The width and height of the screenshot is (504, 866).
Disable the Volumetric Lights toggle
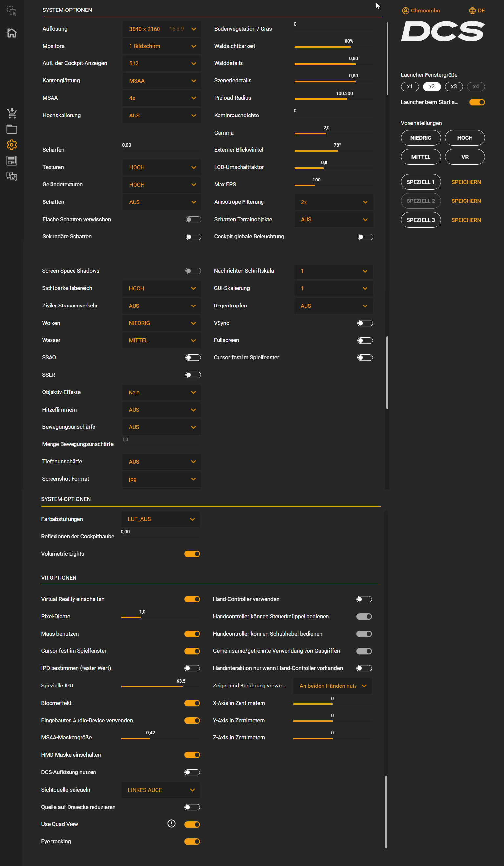192,554
